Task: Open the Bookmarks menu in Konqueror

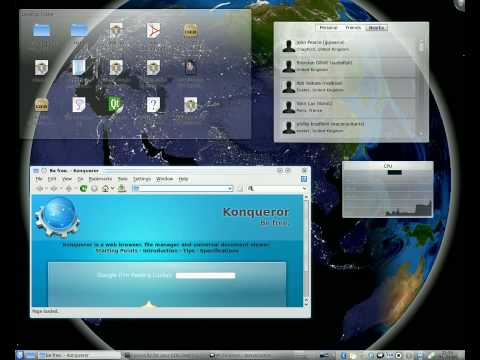Action: pyautogui.click(x=100, y=179)
